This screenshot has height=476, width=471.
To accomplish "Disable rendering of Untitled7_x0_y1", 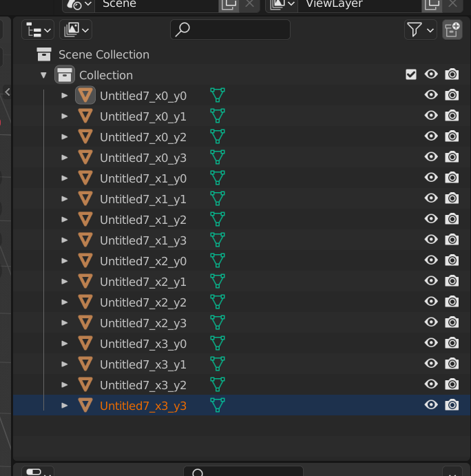I will pos(452,115).
